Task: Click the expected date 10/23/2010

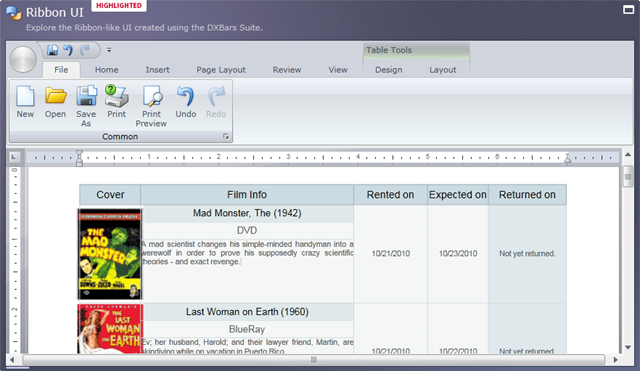Action: click(x=458, y=253)
